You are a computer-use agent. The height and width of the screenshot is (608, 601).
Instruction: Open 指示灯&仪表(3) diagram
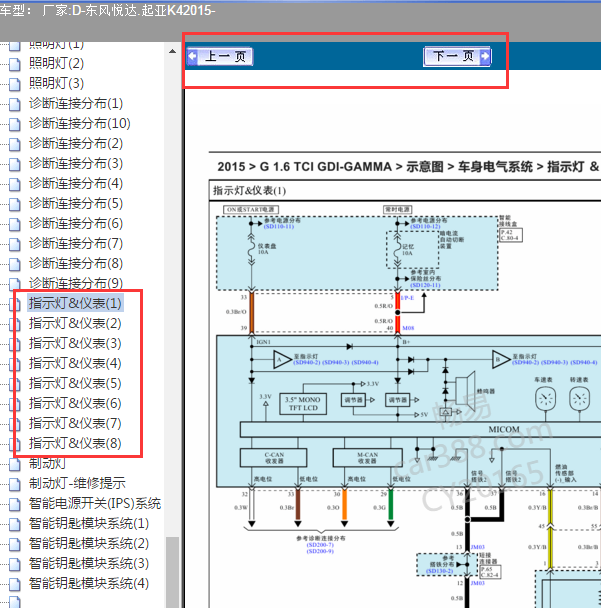pyautogui.click(x=75, y=344)
